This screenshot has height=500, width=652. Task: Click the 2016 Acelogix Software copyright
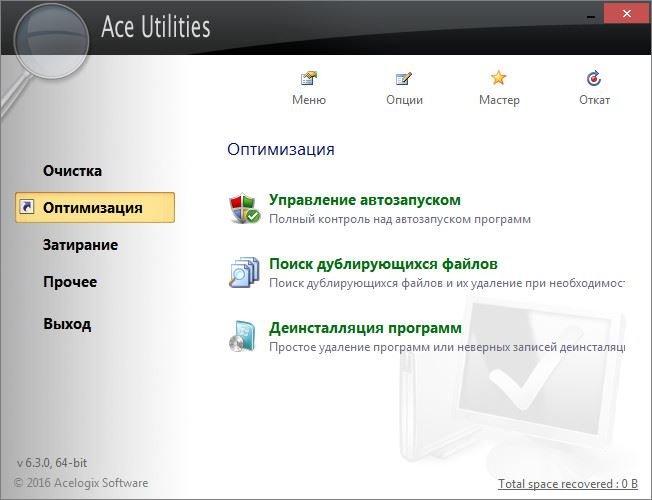point(81,483)
